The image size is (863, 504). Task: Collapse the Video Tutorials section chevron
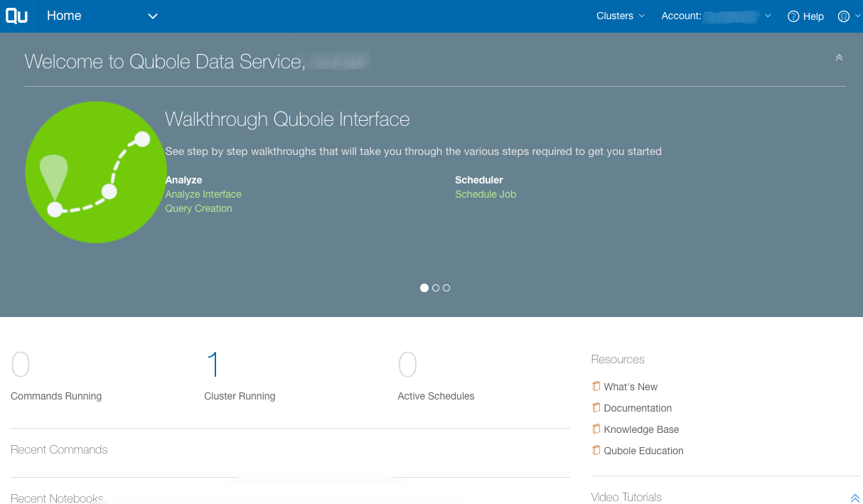point(855,498)
